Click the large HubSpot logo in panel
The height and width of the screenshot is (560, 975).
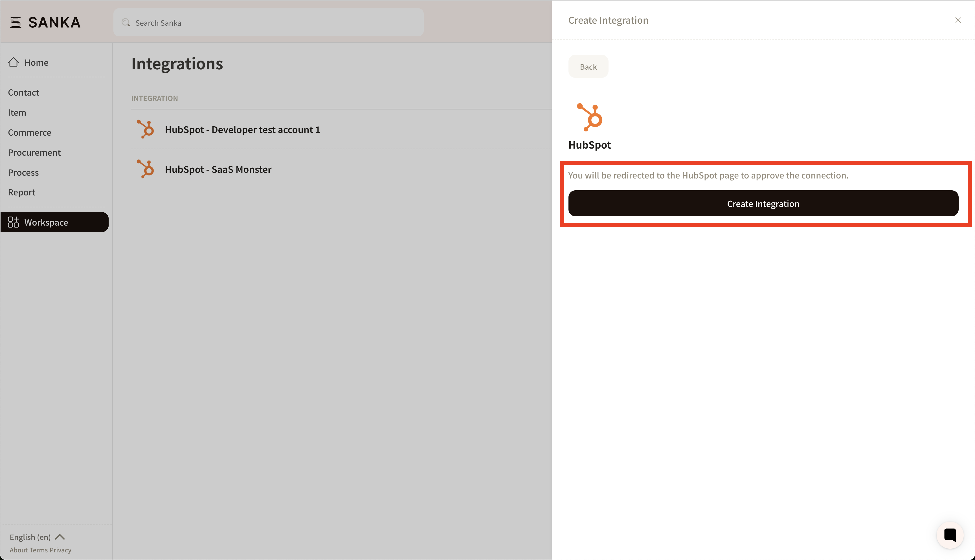589,117
